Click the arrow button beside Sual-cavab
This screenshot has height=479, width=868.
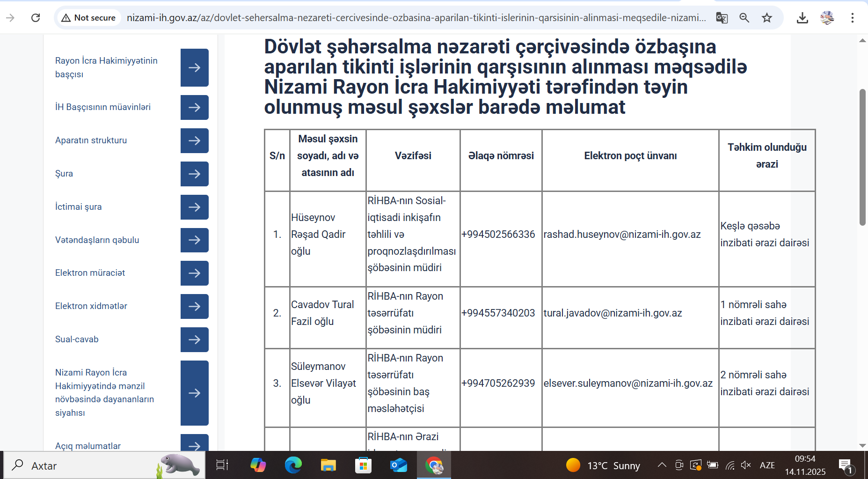(194, 339)
